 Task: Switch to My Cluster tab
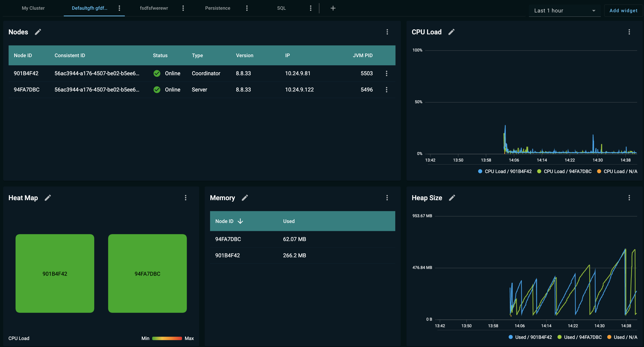[33, 8]
